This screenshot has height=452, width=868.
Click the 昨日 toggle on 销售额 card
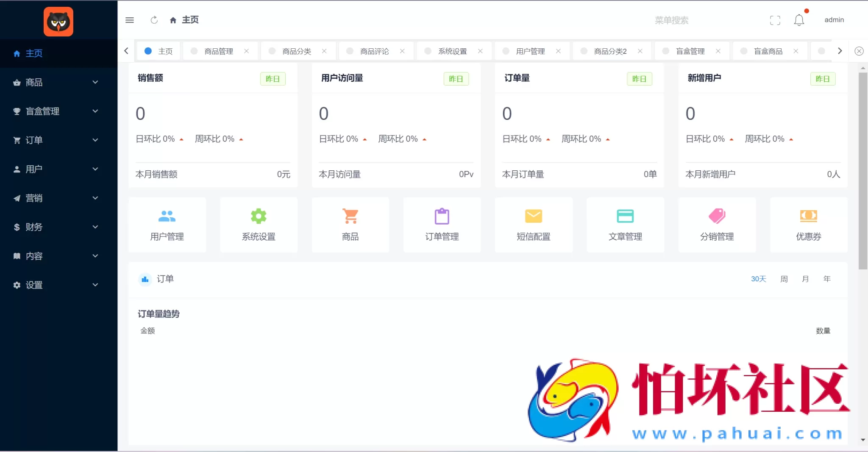point(273,79)
